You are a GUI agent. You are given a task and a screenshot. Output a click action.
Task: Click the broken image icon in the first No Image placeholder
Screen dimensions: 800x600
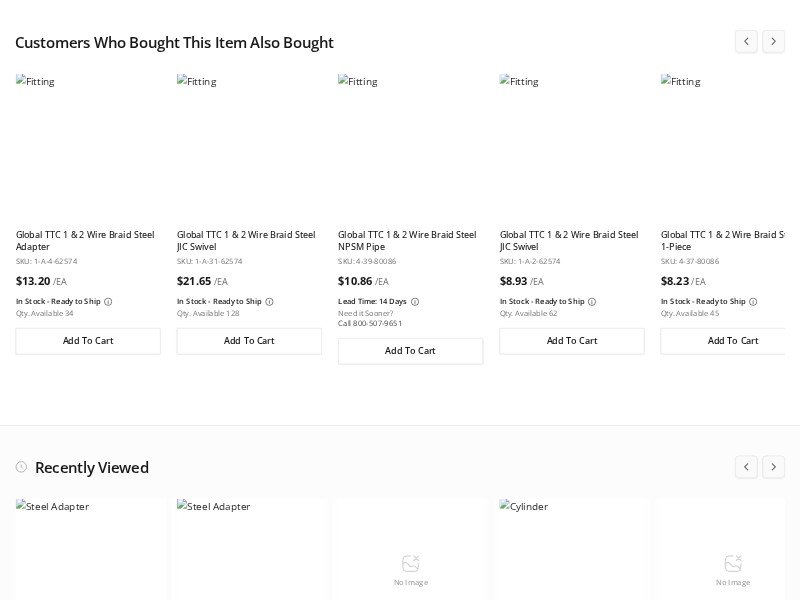tap(410, 563)
